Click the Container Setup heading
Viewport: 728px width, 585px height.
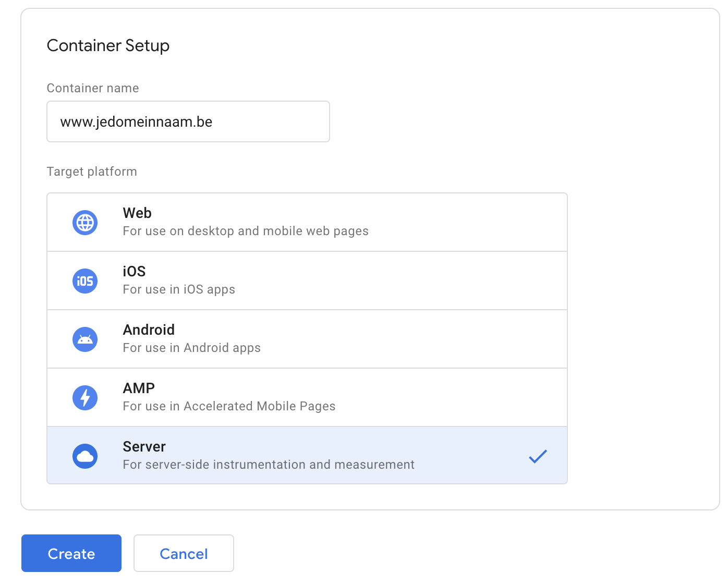[x=108, y=46]
